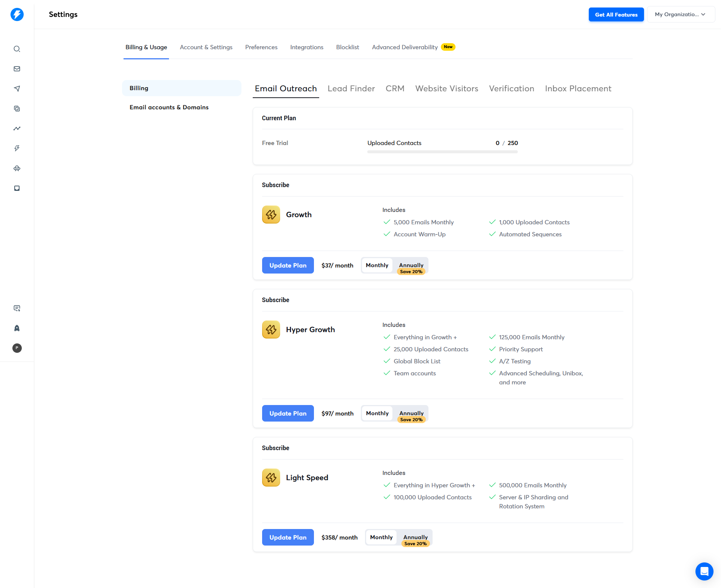Image resolution: width=721 pixels, height=588 pixels.
Task: Click the P profile avatar
Action: (x=17, y=348)
